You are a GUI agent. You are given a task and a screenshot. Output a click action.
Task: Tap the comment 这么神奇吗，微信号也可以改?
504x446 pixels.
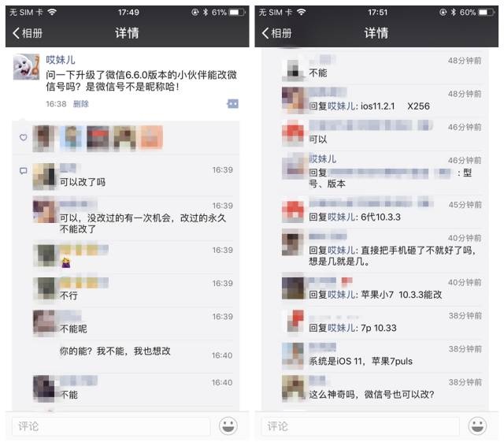[372, 394]
